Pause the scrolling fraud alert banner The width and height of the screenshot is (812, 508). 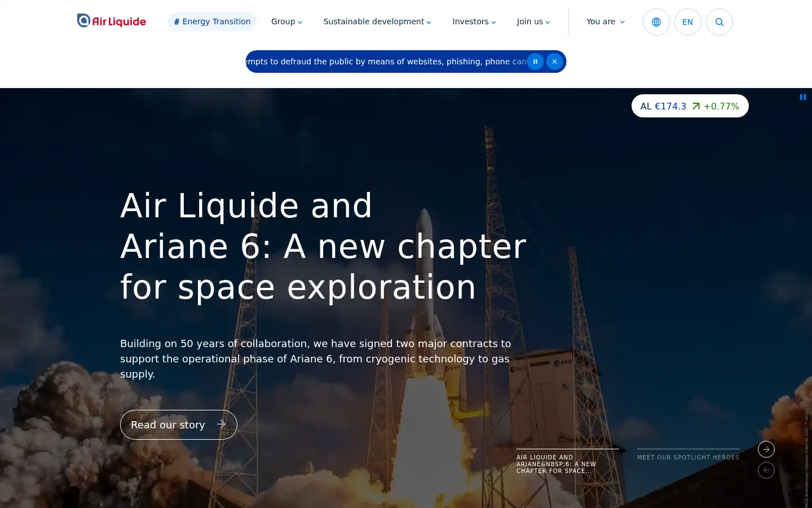(x=536, y=62)
